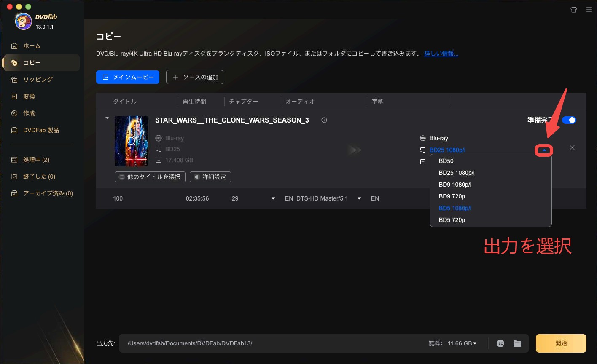Click 開始 start button
This screenshot has height=364, width=597.
click(x=561, y=343)
